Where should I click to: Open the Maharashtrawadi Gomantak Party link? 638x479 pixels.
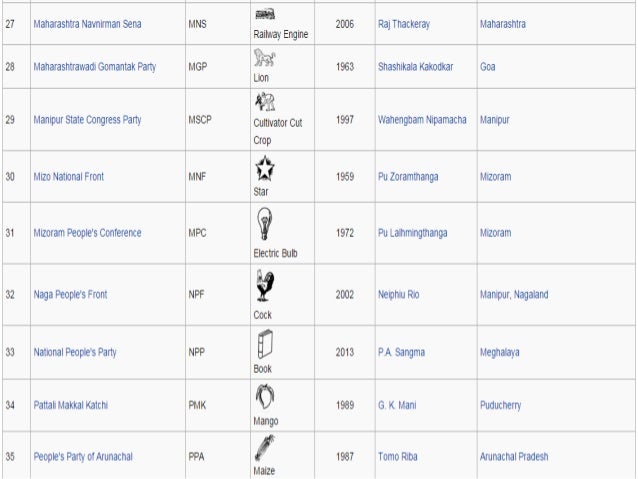click(95, 67)
